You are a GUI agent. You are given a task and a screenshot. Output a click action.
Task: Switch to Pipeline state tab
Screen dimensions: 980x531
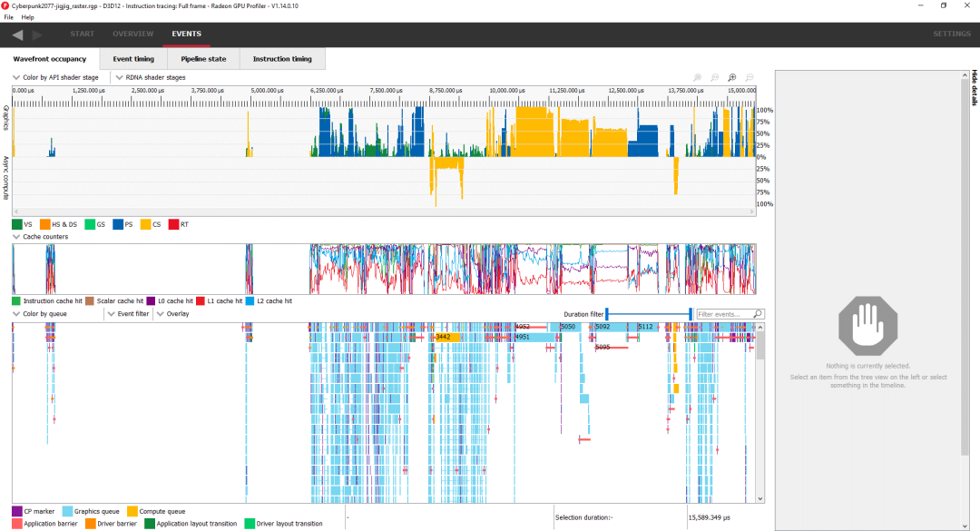point(203,59)
